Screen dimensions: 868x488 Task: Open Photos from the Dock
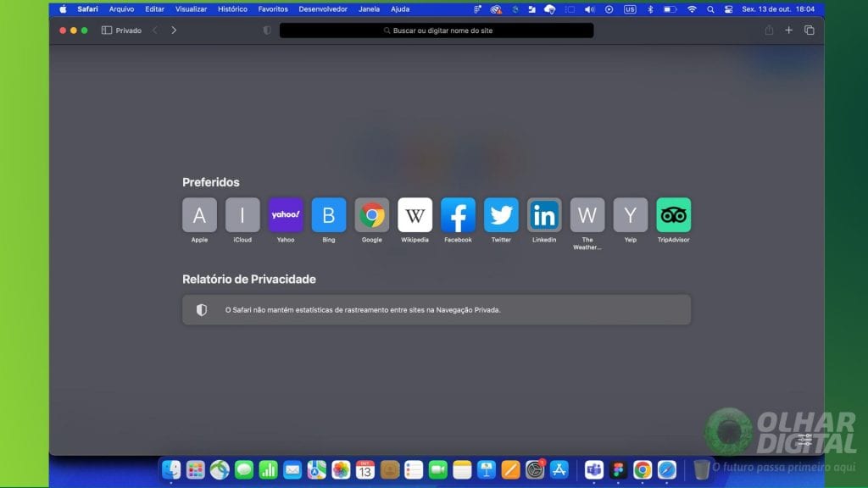click(341, 469)
